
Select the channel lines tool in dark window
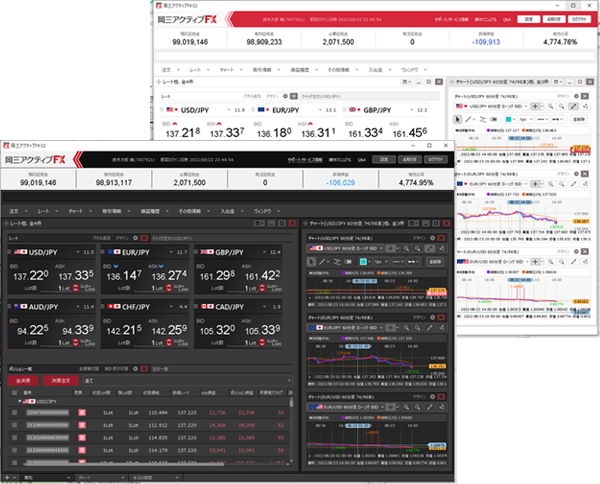[x=337, y=262]
